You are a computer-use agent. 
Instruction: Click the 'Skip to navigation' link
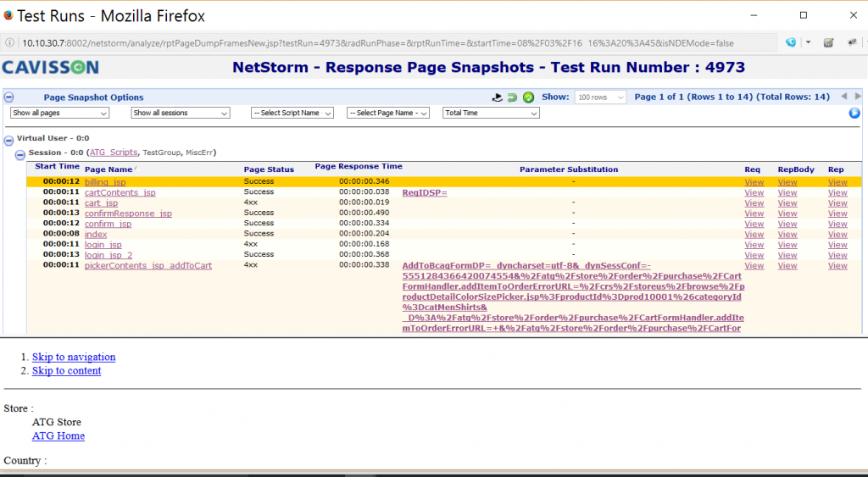point(74,357)
